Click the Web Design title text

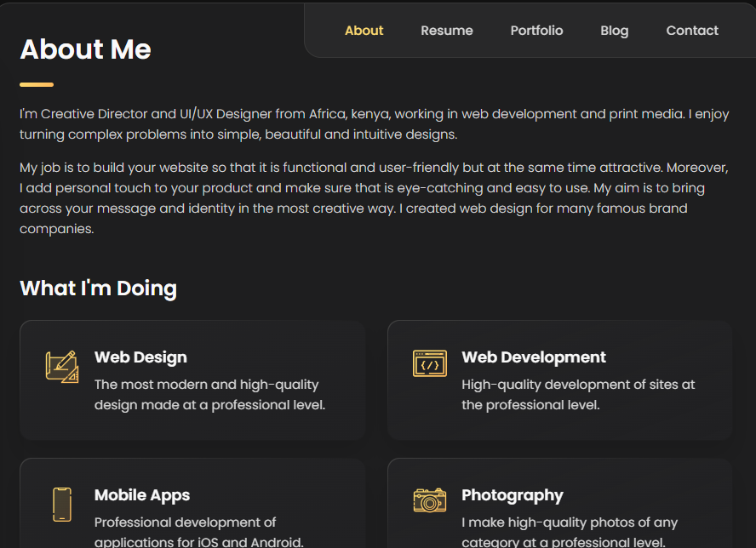point(140,357)
